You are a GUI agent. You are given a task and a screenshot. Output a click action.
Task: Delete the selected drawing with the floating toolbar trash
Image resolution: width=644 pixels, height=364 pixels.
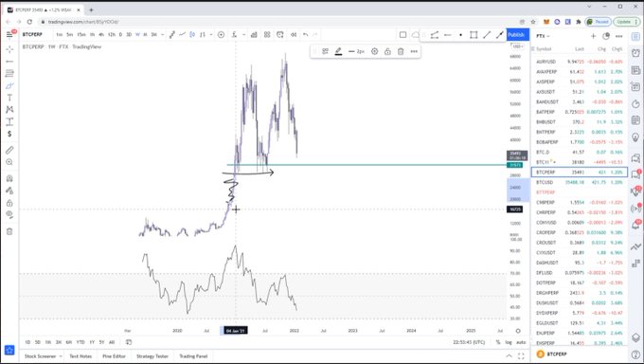(401, 51)
